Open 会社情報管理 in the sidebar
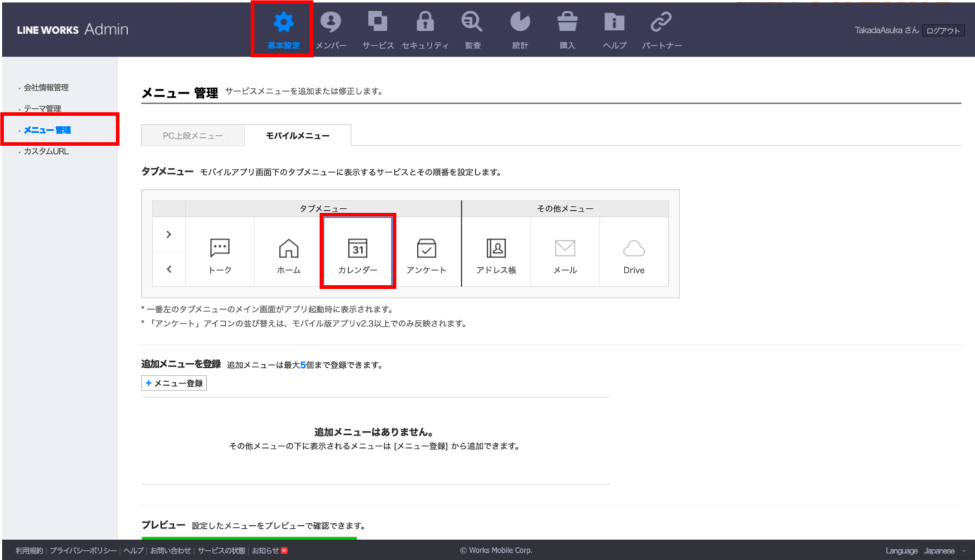 (x=46, y=87)
